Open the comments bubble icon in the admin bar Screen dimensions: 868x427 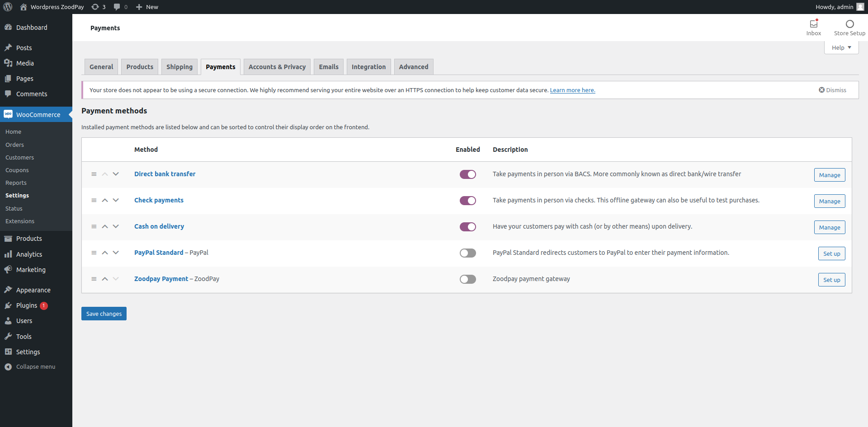[117, 7]
